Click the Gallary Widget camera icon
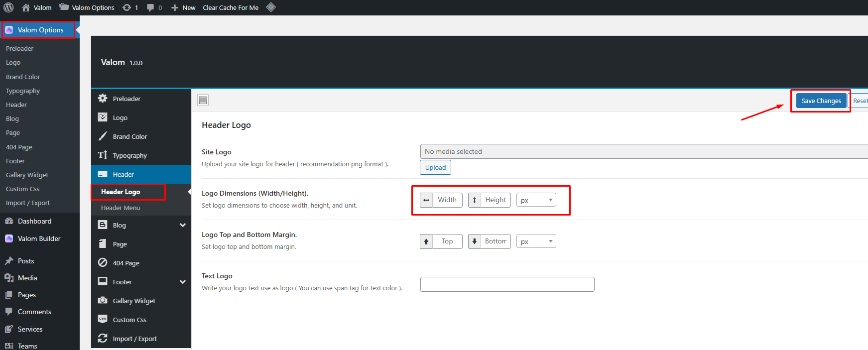This screenshot has height=350, width=868. [103, 300]
